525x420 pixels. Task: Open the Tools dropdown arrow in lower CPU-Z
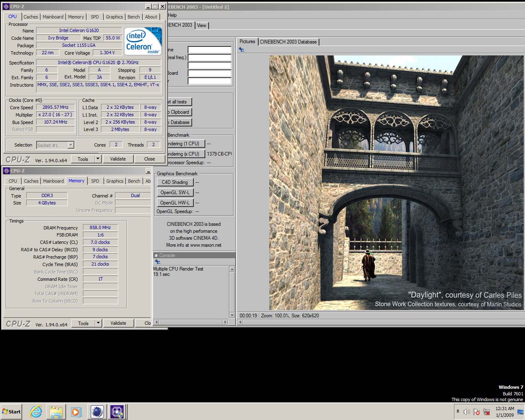(98, 323)
